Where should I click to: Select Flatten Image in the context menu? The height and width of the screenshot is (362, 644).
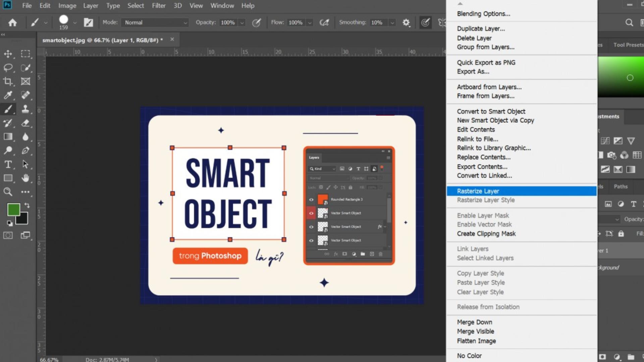pos(476,341)
